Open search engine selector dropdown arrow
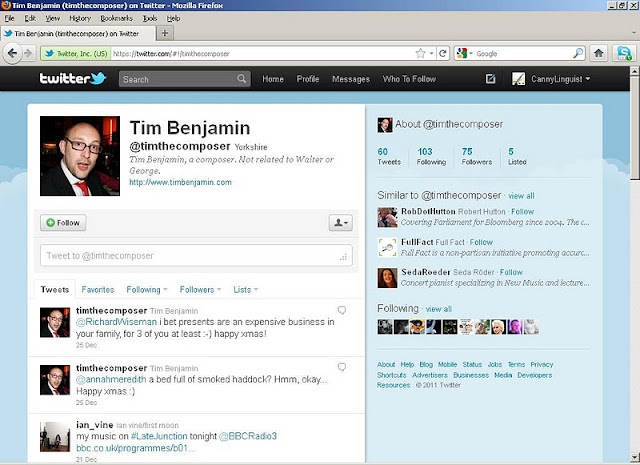This screenshot has width=640, height=465. (x=471, y=53)
